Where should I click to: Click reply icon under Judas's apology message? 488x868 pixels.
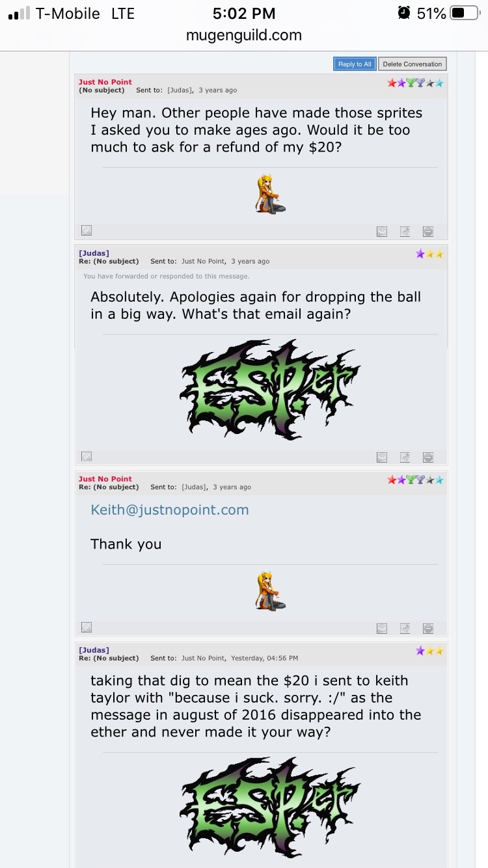click(x=382, y=457)
